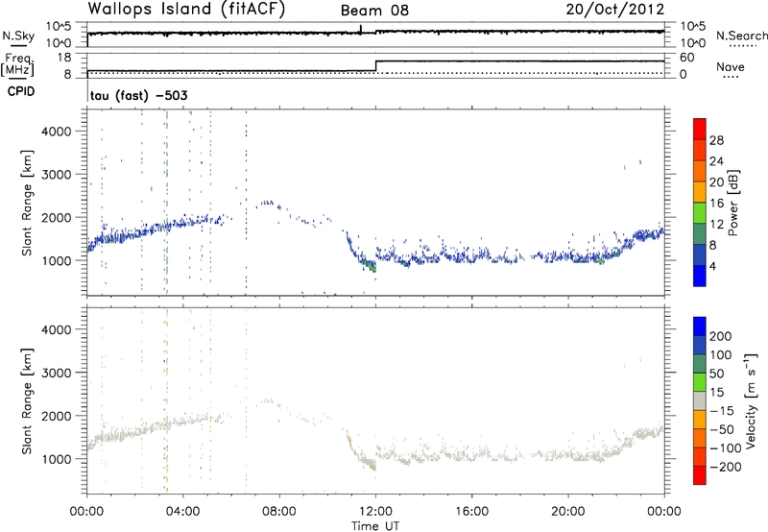Click the '-200' value on the Velocity colorbar
Image resolution: width=768 pixels, height=532 pixels.
pos(726,467)
